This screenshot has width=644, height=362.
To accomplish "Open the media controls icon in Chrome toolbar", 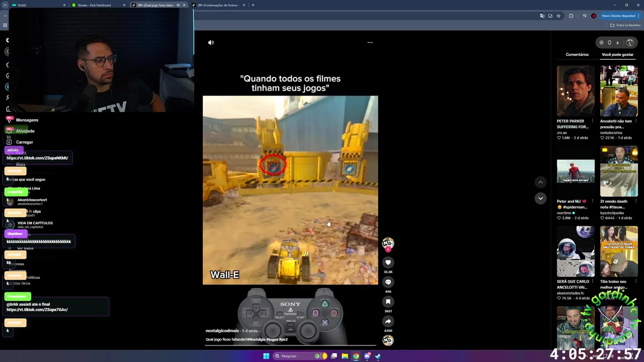I will coord(584,16).
